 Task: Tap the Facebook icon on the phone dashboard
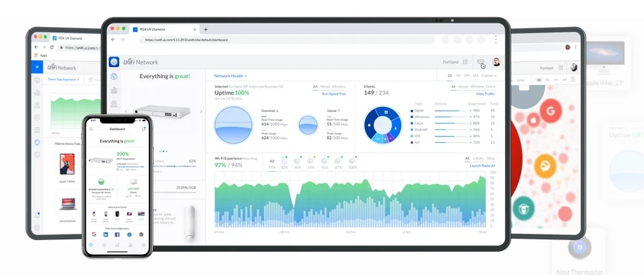[x=117, y=234]
